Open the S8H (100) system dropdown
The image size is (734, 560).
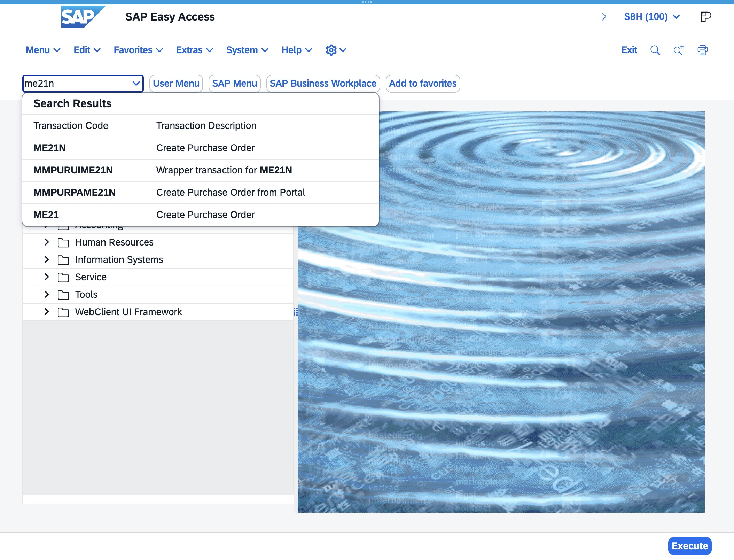tap(652, 17)
